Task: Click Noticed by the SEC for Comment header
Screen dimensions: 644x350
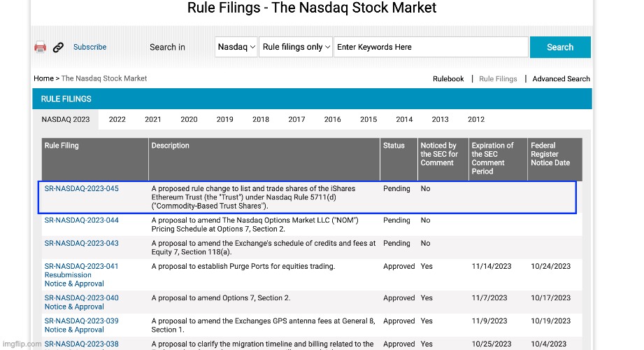Action: [x=443, y=159]
